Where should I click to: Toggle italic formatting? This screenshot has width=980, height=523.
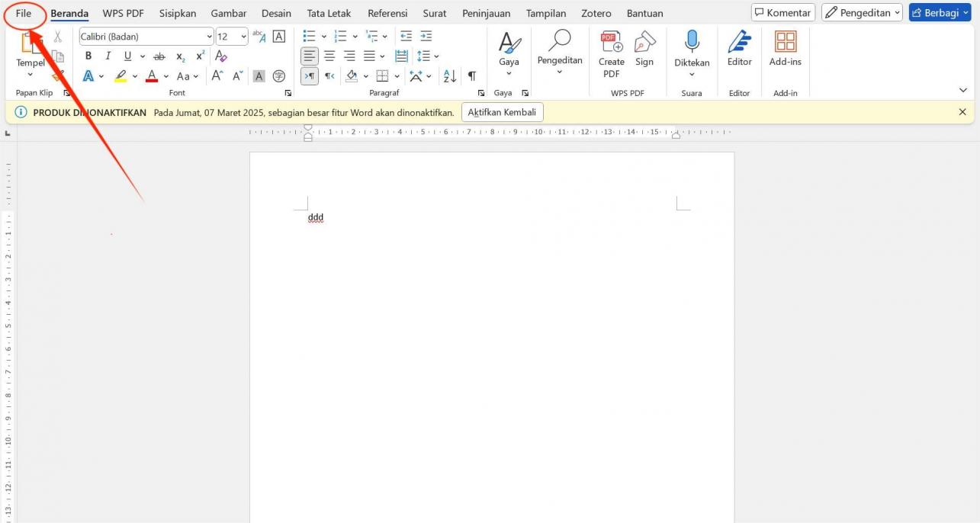(108, 56)
